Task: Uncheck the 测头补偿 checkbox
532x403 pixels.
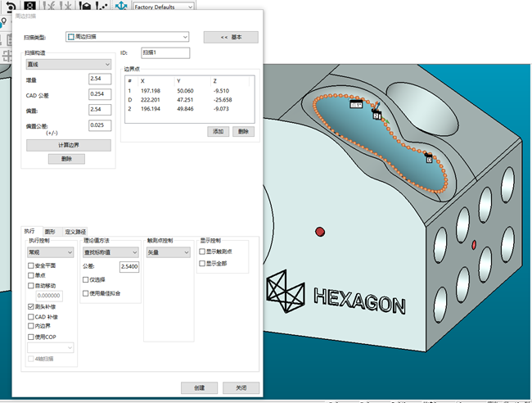Action: [32, 306]
